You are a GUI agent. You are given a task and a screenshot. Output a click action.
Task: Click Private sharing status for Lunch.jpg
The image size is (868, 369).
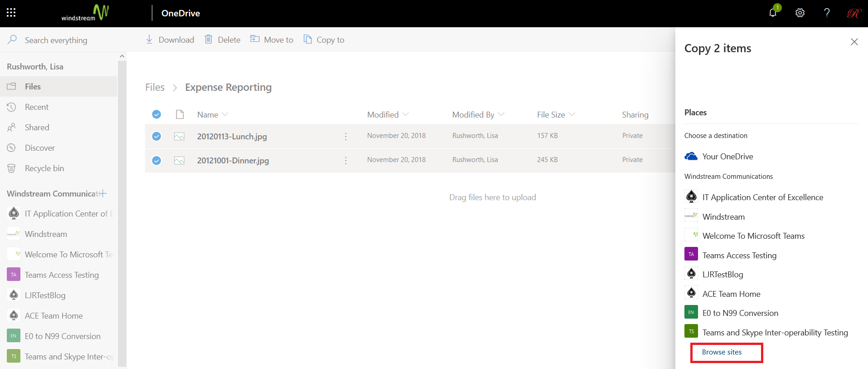[x=632, y=136]
